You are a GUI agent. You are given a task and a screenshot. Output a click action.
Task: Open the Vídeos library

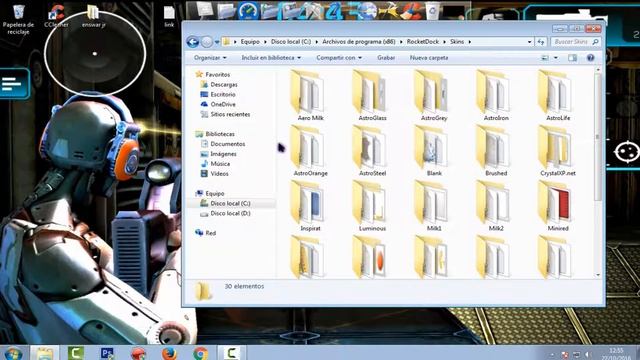click(219, 173)
